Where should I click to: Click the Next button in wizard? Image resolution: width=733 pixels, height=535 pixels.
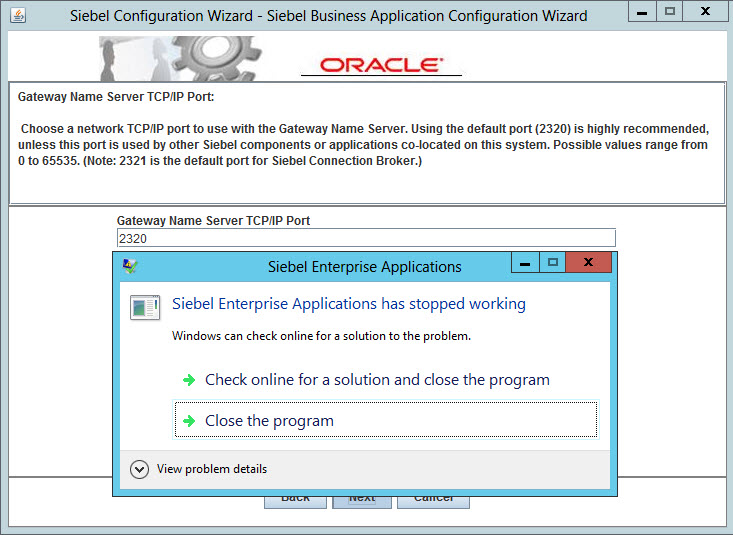362,501
